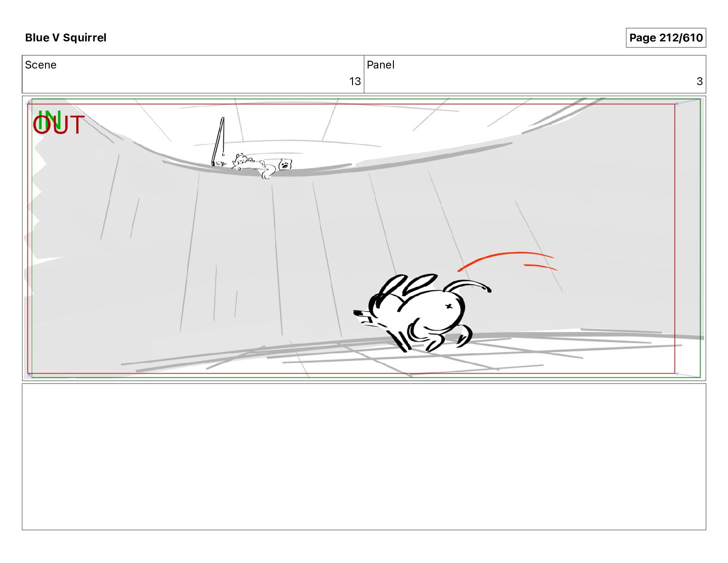
Task: Click the 'Panel' header label
Action: pyautogui.click(x=381, y=65)
